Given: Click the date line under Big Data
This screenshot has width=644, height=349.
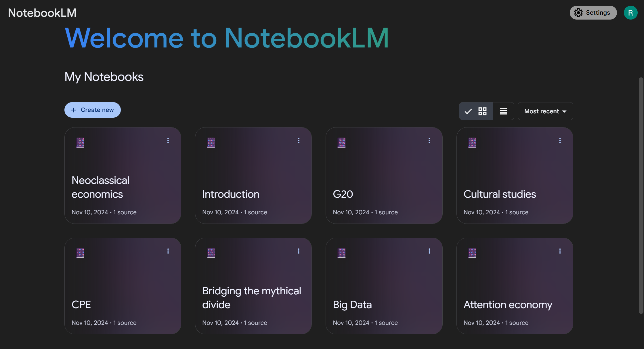Looking at the screenshot, I should tap(365, 323).
